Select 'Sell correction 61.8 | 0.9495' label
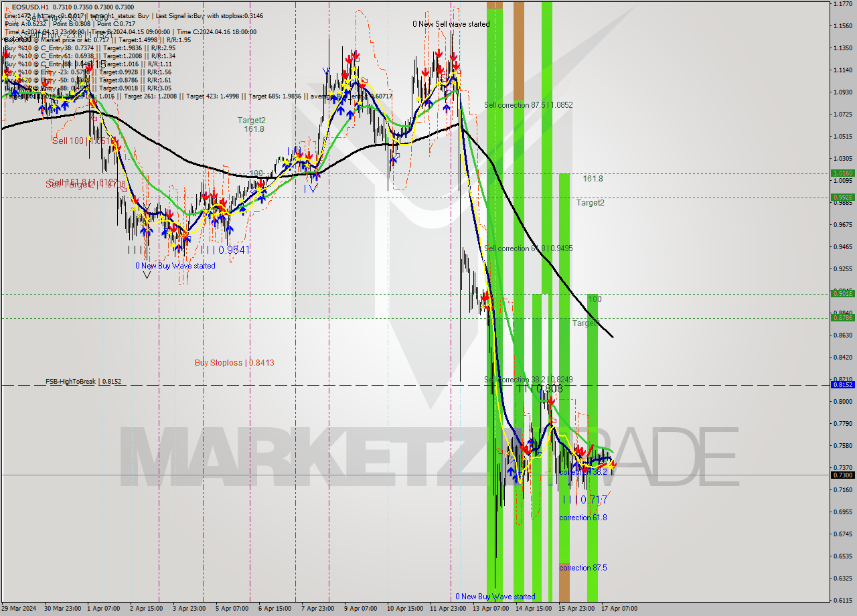Image resolution: width=857 pixels, height=616 pixels. point(528,248)
